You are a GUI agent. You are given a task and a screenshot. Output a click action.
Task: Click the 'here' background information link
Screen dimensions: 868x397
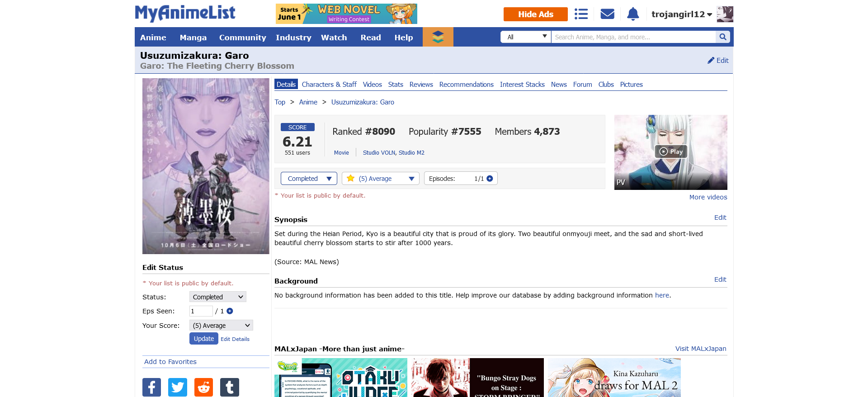click(662, 295)
